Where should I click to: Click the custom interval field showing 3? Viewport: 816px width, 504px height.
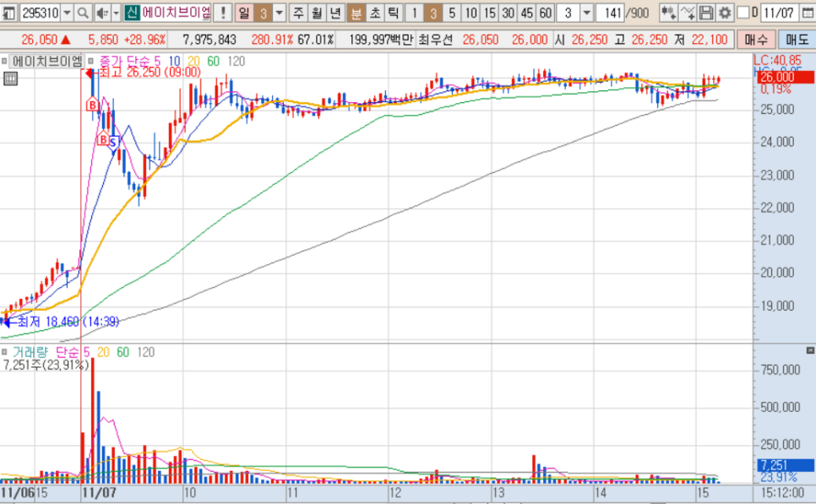(x=568, y=13)
